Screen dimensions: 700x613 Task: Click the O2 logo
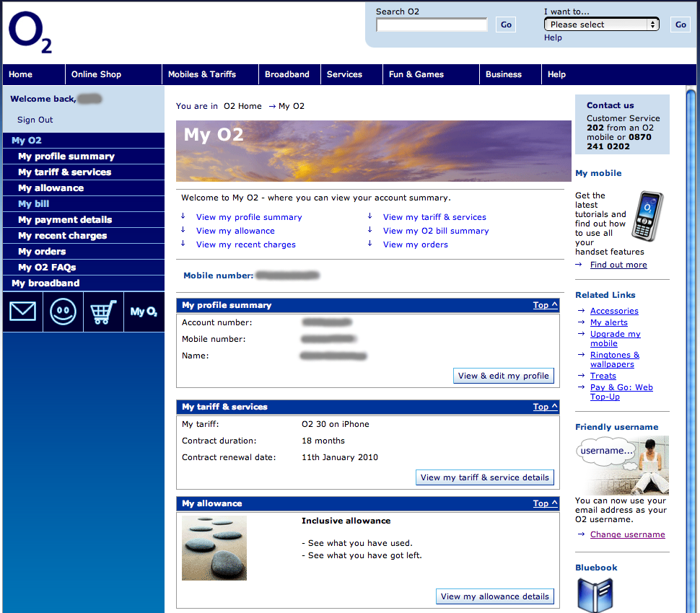pyautogui.click(x=30, y=32)
